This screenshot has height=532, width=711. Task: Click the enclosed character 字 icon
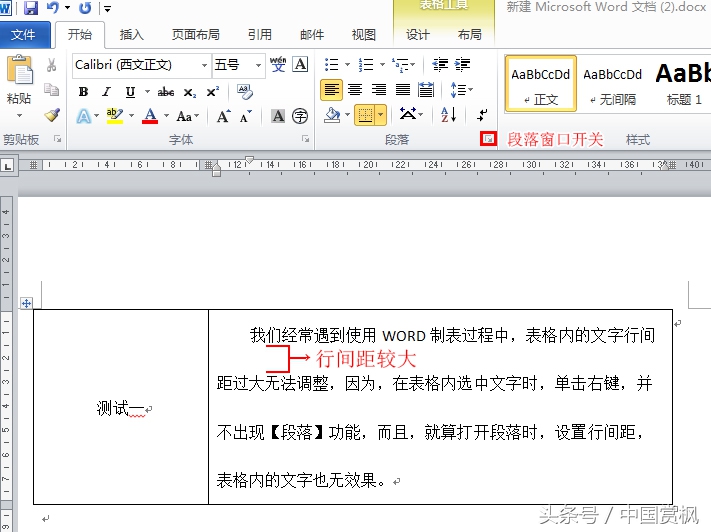pos(300,117)
